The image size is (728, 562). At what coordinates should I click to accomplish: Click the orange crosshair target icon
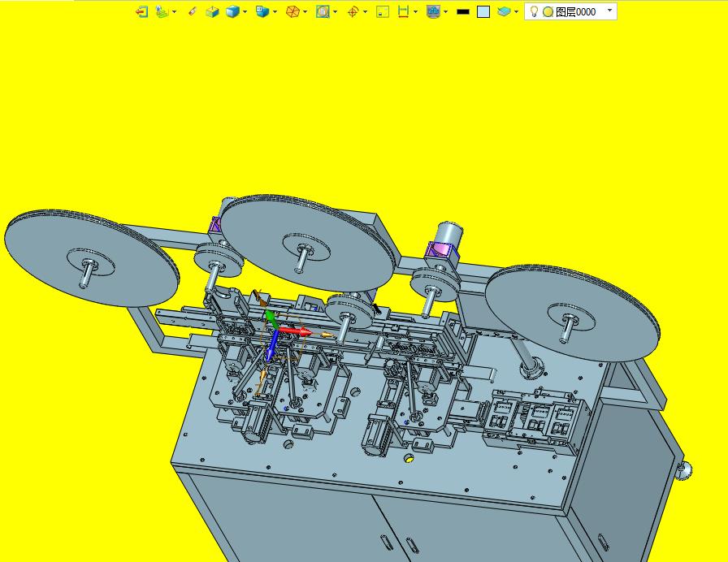click(x=353, y=11)
